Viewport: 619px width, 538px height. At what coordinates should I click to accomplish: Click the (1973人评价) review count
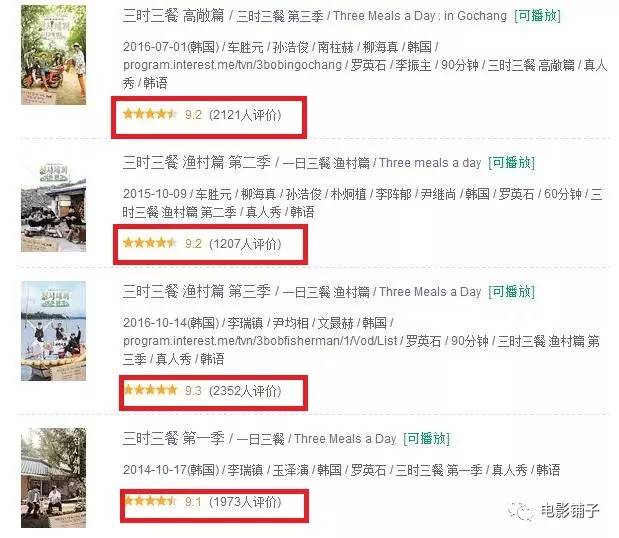(245, 502)
